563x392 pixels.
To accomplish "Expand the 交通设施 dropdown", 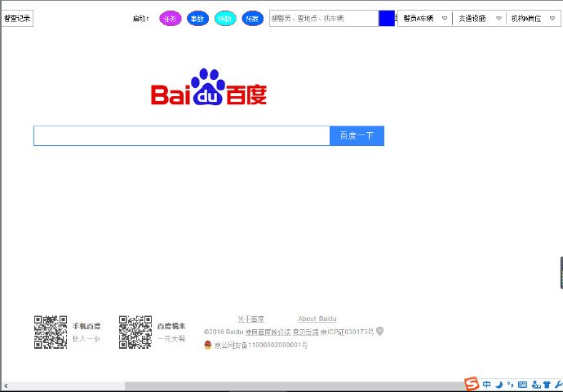I will click(x=479, y=18).
